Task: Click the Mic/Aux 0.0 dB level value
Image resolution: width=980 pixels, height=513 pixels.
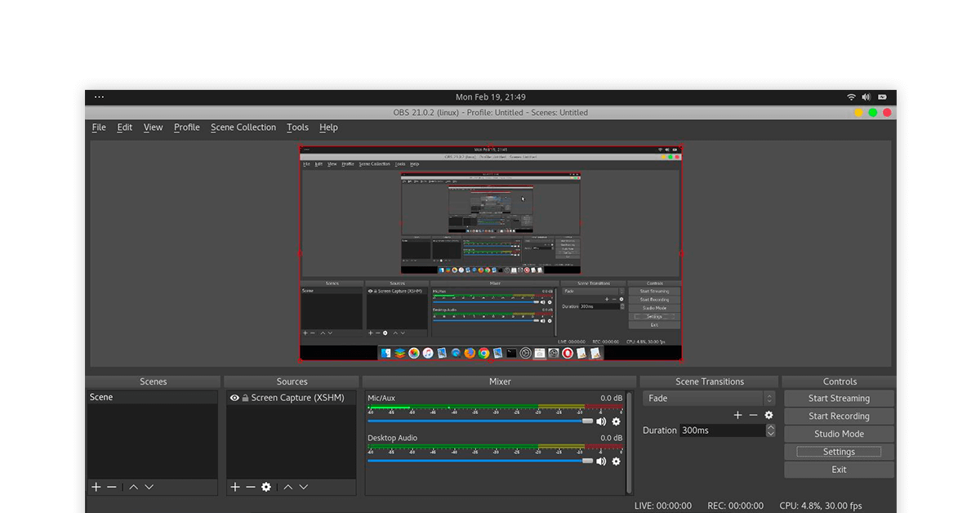Action: [x=612, y=399]
